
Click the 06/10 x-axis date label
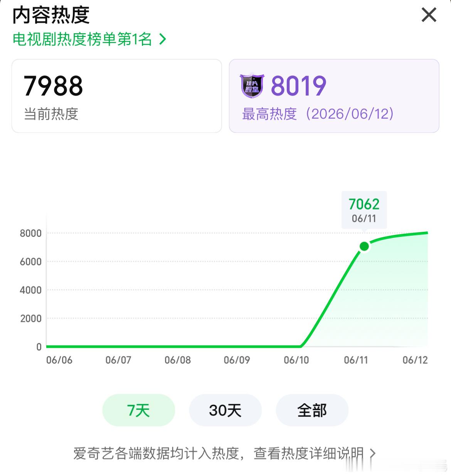click(296, 360)
